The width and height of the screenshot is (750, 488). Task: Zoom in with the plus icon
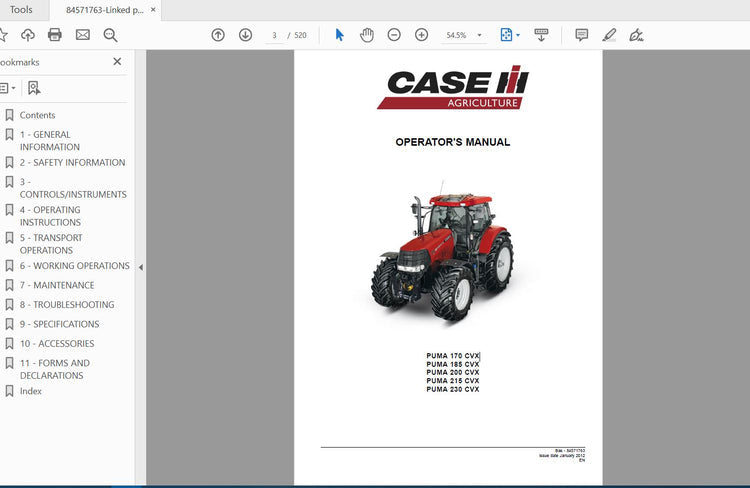pyautogui.click(x=421, y=35)
